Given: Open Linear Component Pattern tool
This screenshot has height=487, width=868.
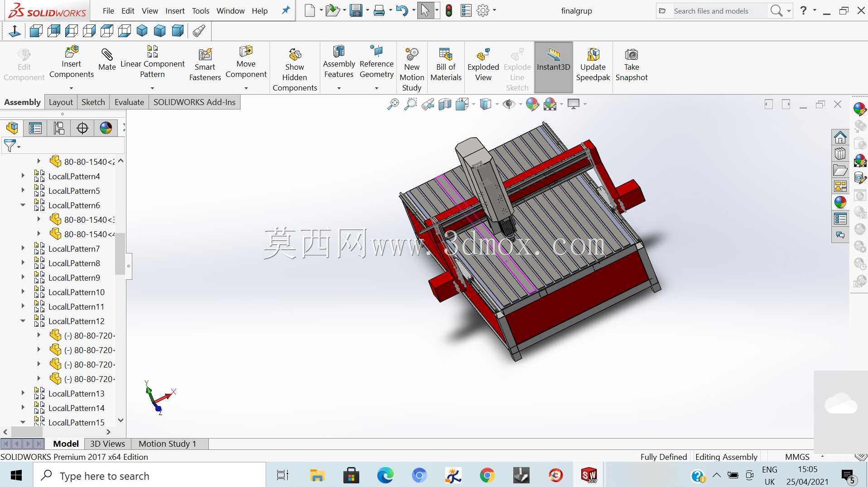Looking at the screenshot, I should [152, 62].
